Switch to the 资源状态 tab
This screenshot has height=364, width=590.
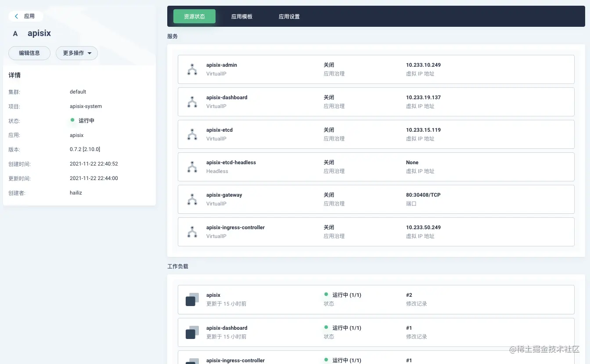pyautogui.click(x=194, y=16)
